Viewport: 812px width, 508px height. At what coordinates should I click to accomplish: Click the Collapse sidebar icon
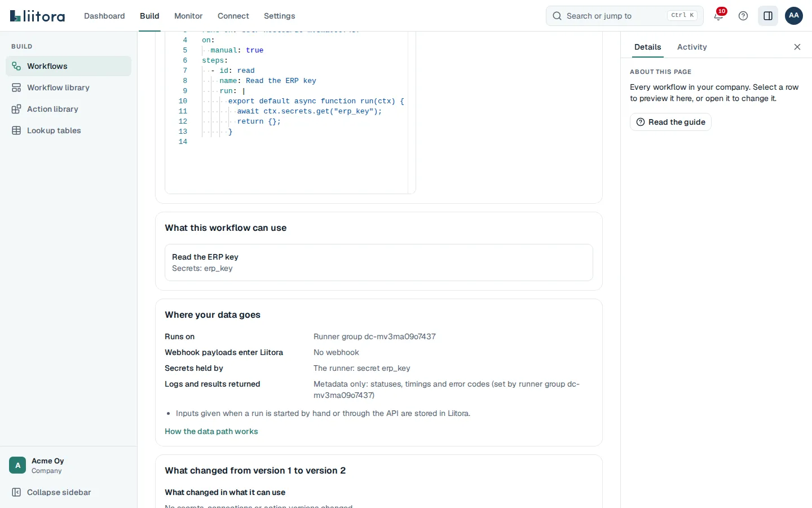[16, 492]
